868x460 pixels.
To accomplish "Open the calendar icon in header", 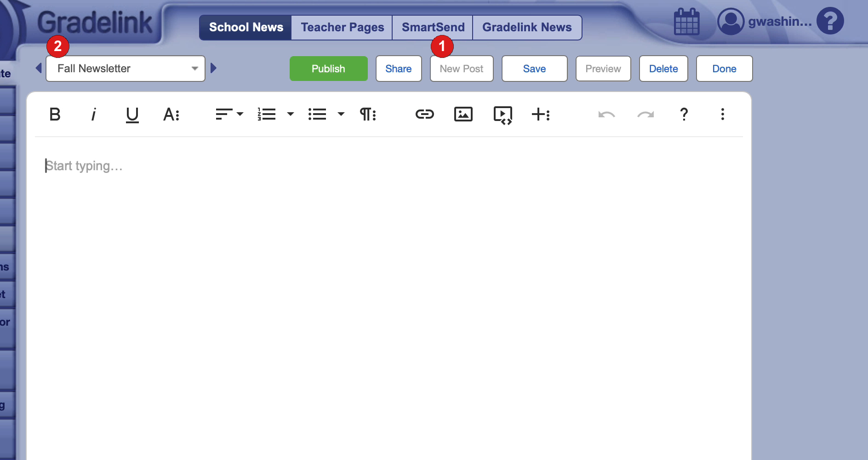I will pos(687,22).
